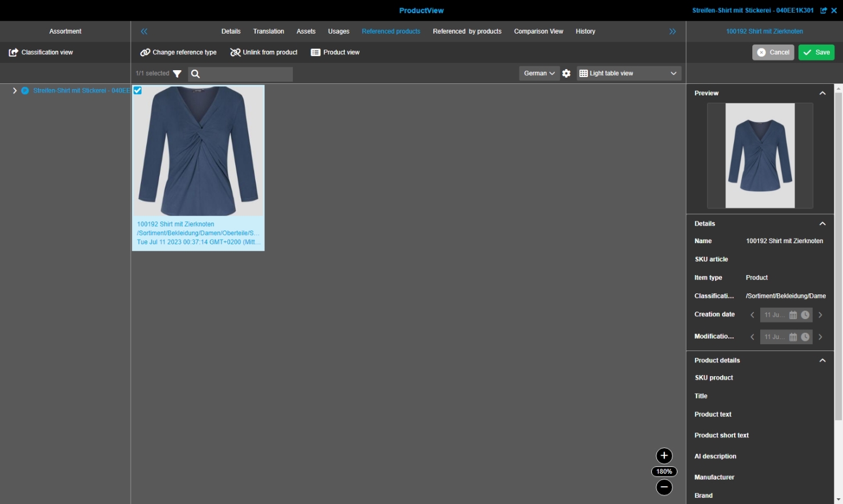
Task: Zoom out with the minus button
Action: [x=664, y=487]
